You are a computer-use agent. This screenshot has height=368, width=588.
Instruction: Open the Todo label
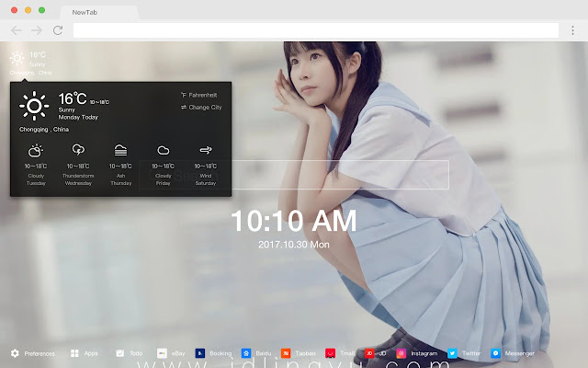click(x=136, y=353)
